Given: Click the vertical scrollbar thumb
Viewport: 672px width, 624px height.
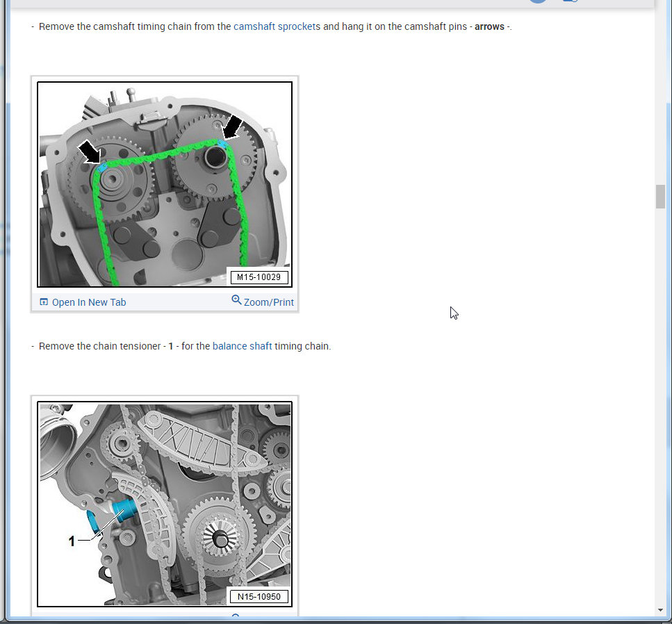Looking at the screenshot, I should pyautogui.click(x=660, y=197).
